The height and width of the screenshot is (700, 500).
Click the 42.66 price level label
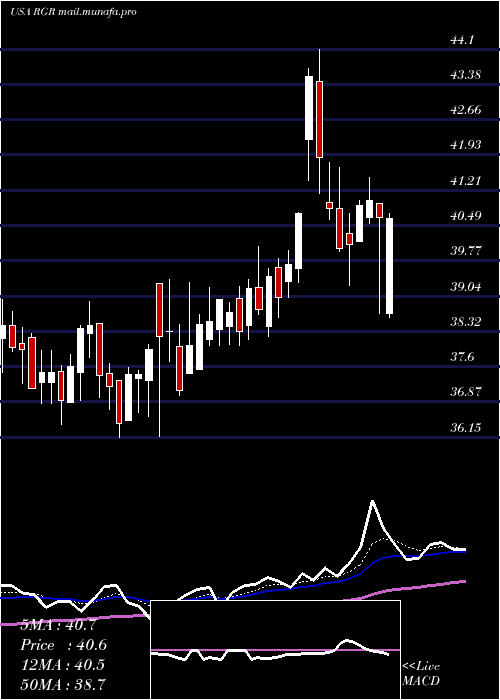[x=466, y=109]
